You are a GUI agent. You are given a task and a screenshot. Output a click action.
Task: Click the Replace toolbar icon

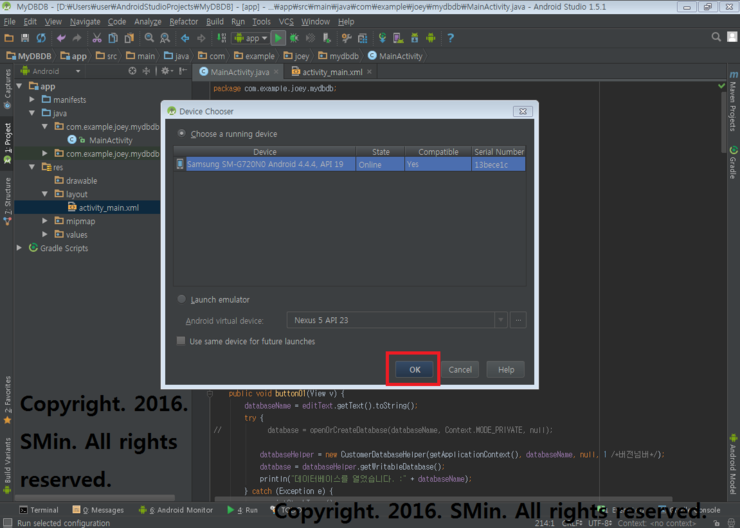click(x=165, y=38)
